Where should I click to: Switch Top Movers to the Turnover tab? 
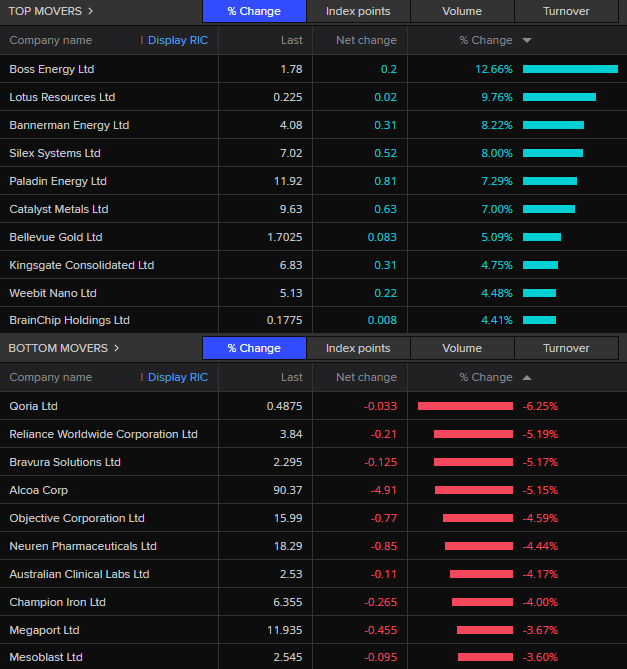tap(566, 12)
